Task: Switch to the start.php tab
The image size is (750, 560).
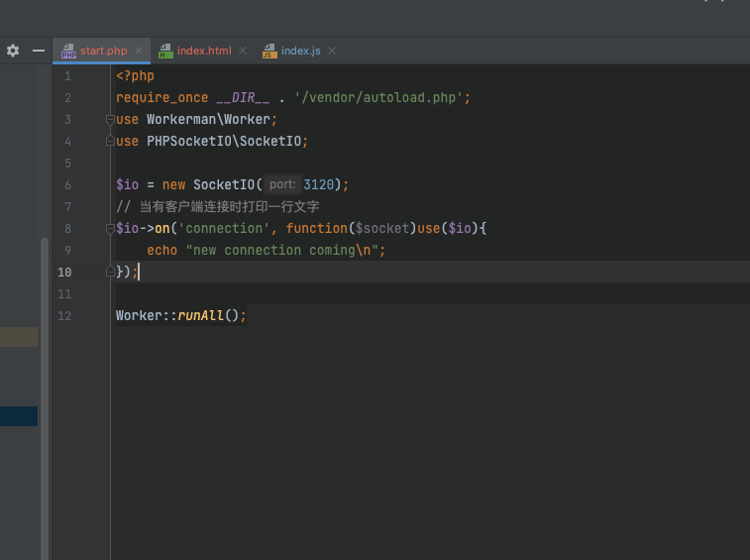Action: click(101, 51)
